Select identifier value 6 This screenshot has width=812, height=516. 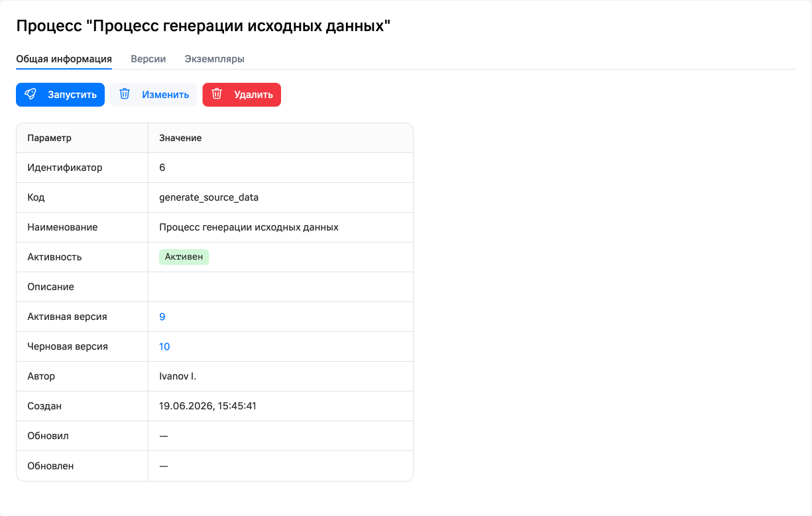click(162, 168)
